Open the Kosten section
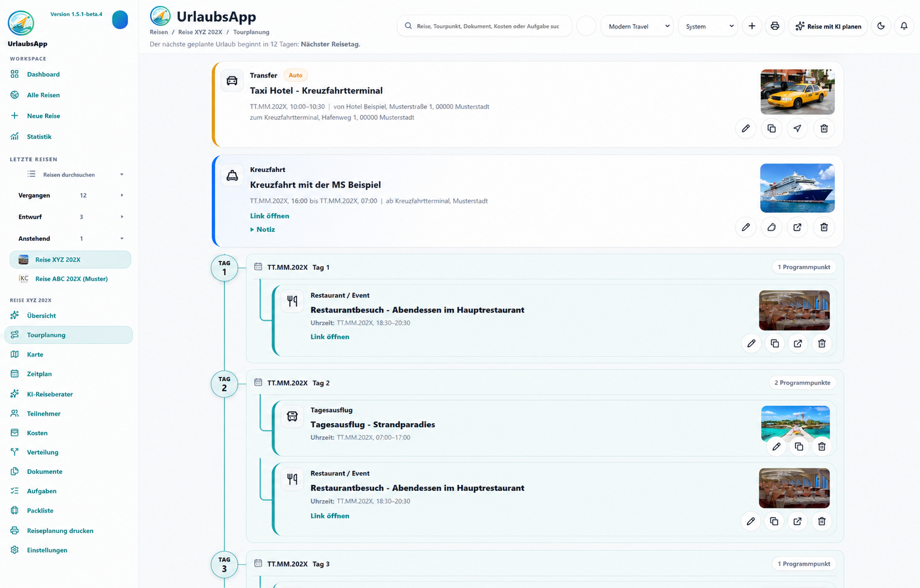The height and width of the screenshot is (588, 920). point(37,433)
